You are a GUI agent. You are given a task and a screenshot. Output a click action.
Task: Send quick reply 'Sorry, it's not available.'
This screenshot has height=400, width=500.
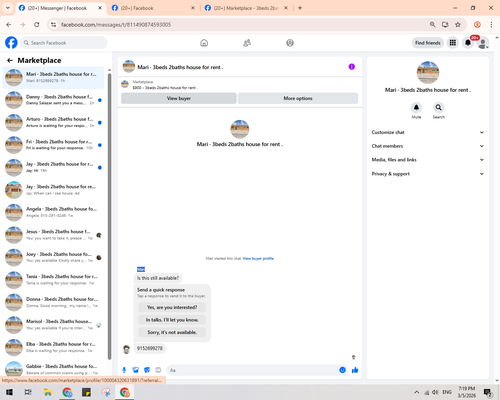tap(172, 332)
